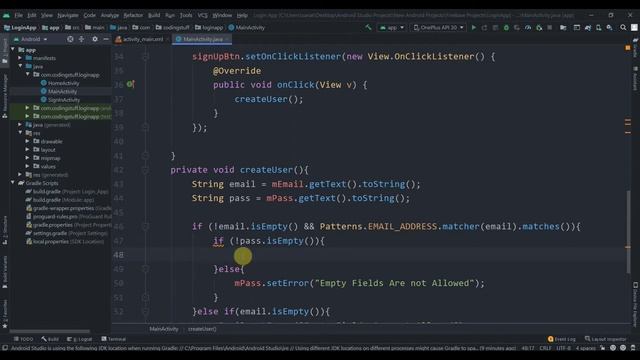Expand the values folder
The image size is (640, 360).
tap(27, 166)
